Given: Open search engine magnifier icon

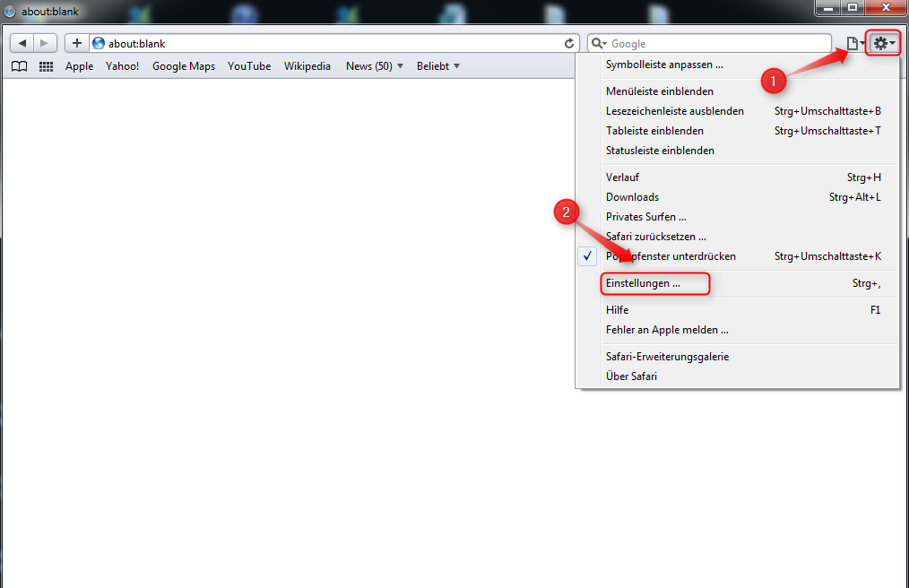Looking at the screenshot, I should [599, 44].
